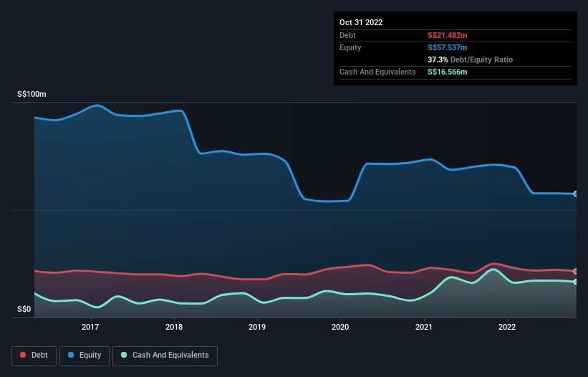This screenshot has height=377, width=588.
Task: Click the Debt label in tooltip
Action: click(x=347, y=35)
